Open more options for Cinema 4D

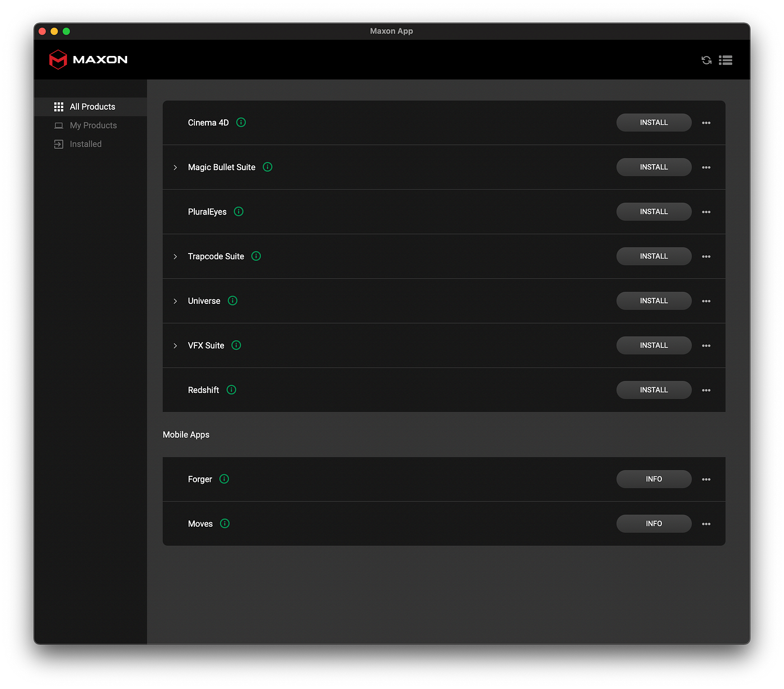pyautogui.click(x=706, y=123)
